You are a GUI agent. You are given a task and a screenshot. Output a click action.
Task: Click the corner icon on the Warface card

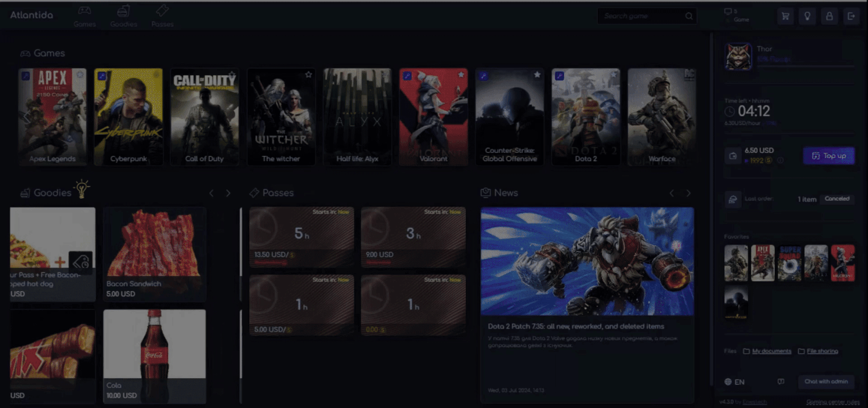689,75
